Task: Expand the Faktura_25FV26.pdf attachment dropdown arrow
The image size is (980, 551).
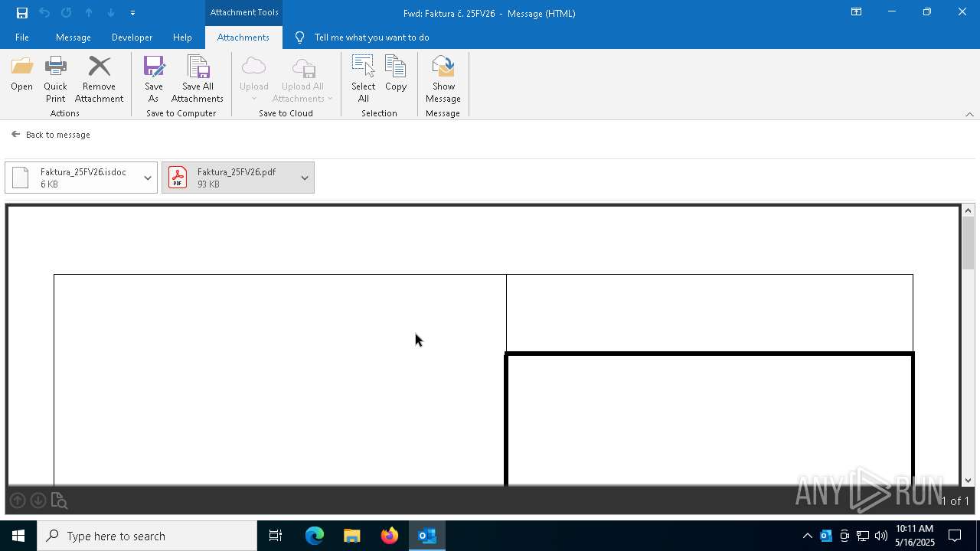Action: [305, 178]
